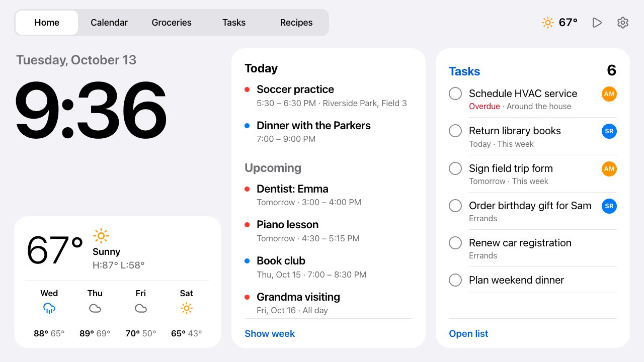This screenshot has width=644, height=362.
Task: Open the Groceries tab
Action: coord(172,23)
